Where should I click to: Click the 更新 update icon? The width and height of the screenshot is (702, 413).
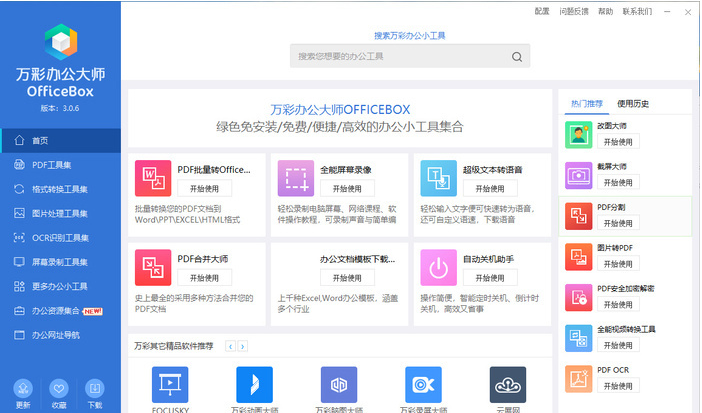(23, 388)
